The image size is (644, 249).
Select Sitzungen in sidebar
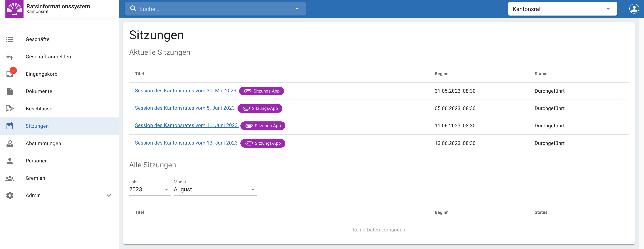point(37,126)
